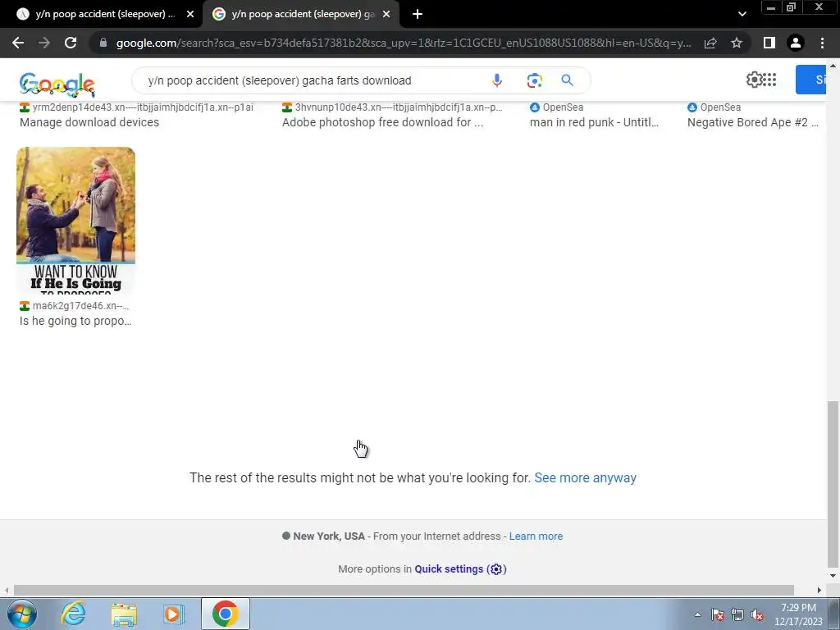Click the Chrome back arrow button

pos(18,43)
